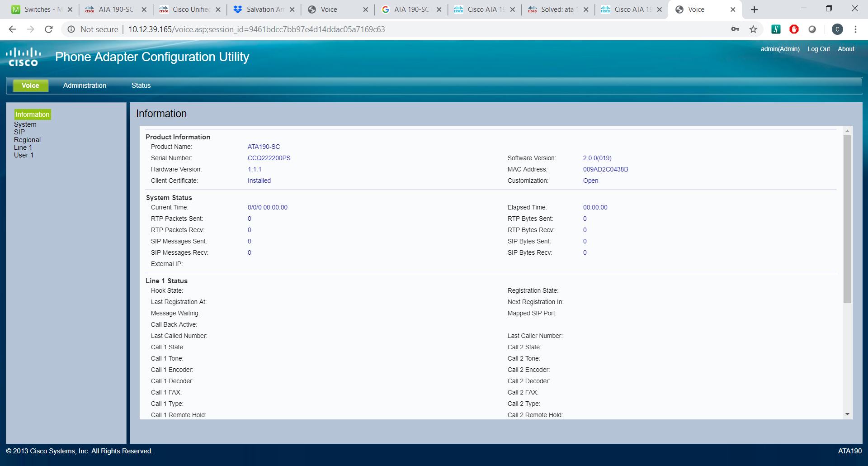
Task: Open Line 1 in the sidebar
Action: 23,147
